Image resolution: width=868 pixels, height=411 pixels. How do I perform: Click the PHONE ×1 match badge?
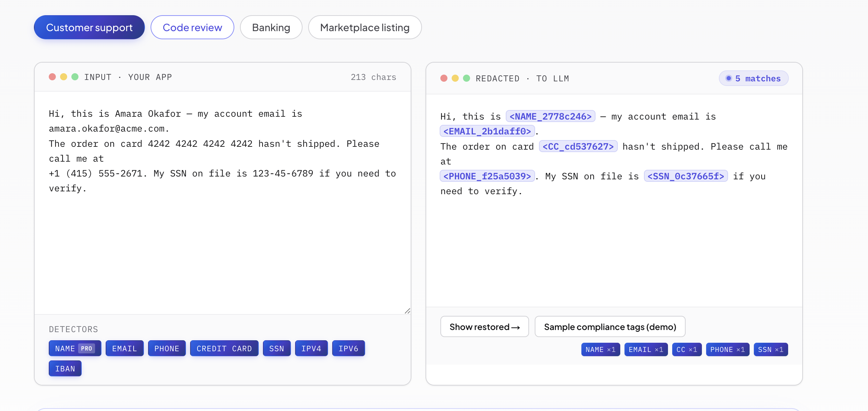point(727,349)
